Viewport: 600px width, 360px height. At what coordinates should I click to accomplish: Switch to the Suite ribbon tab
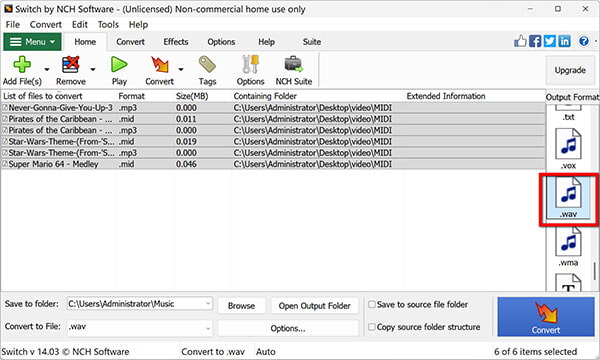click(312, 42)
